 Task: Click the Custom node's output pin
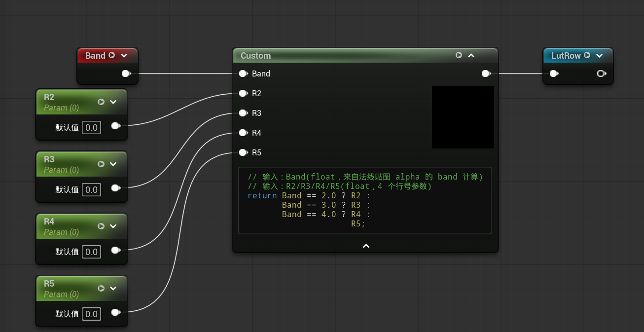pos(486,74)
